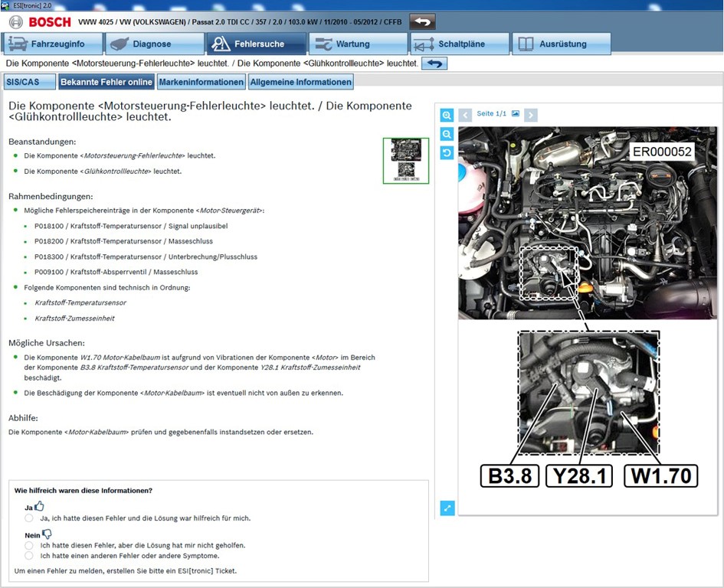Image resolution: width=724 pixels, height=588 pixels.
Task: Click the large engine bay photo
Action: [588, 223]
